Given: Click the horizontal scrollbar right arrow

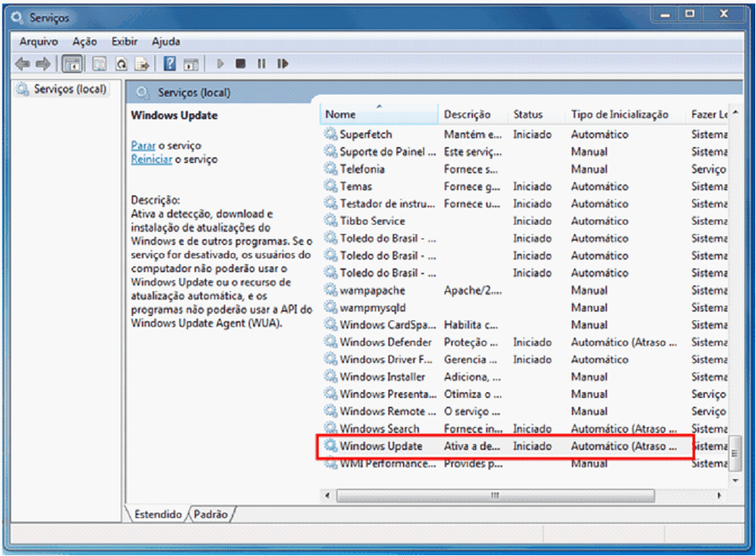Looking at the screenshot, I should coord(719,496).
